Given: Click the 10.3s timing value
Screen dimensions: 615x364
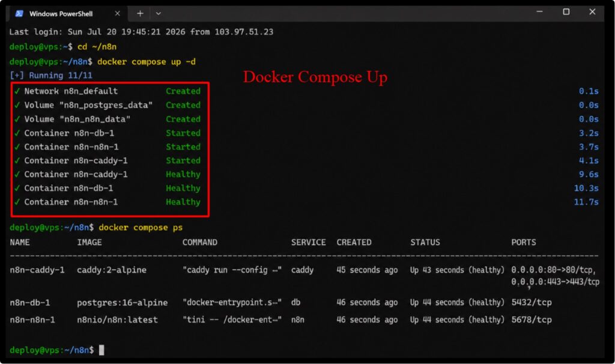Looking at the screenshot, I should pyautogui.click(x=586, y=188).
